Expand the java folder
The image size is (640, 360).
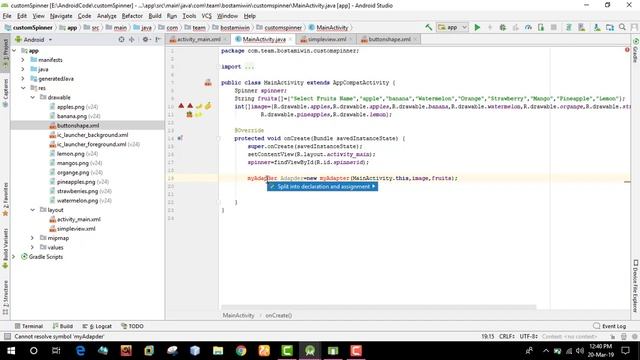tap(23, 69)
